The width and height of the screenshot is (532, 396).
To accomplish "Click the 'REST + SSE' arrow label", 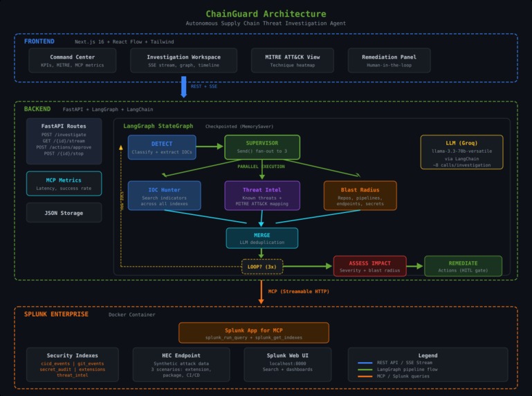I will pos(204,86).
